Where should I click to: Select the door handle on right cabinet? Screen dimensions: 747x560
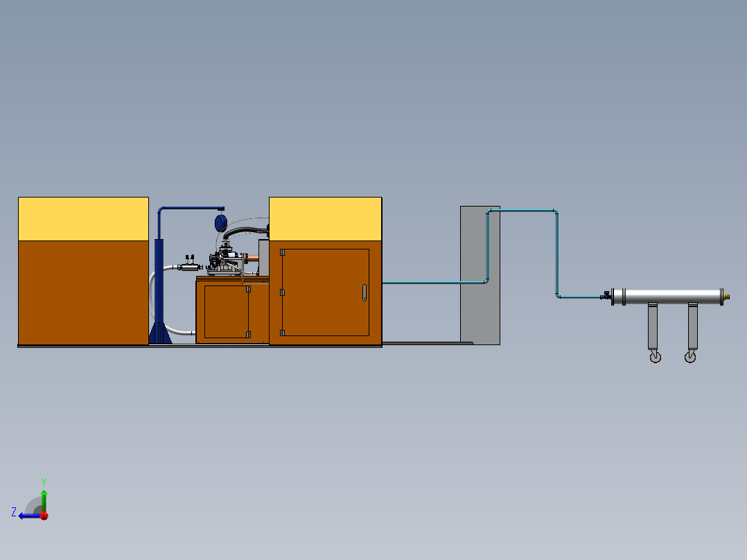click(x=364, y=292)
